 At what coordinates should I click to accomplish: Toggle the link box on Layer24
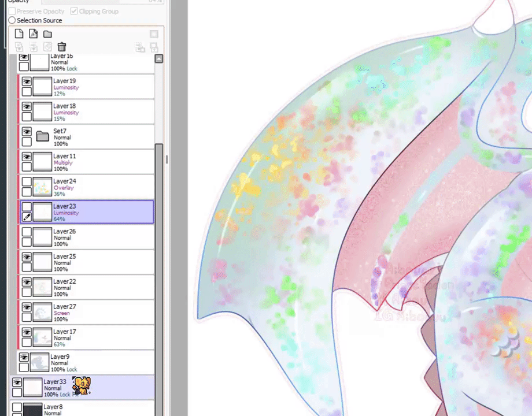(27, 192)
